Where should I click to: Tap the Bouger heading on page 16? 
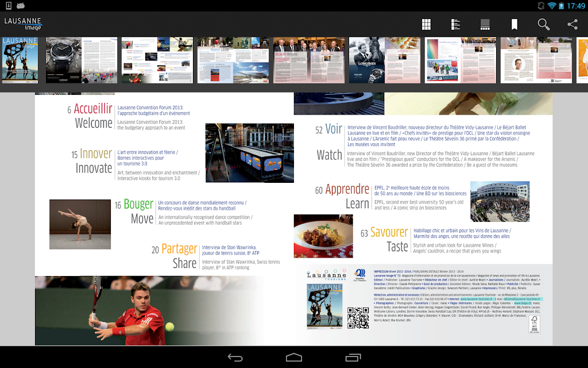(138, 204)
